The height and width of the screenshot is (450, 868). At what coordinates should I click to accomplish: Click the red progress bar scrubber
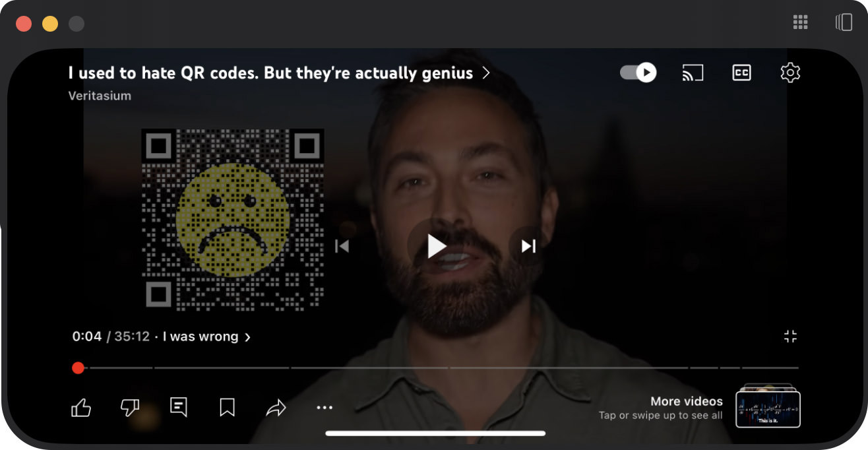point(78,368)
